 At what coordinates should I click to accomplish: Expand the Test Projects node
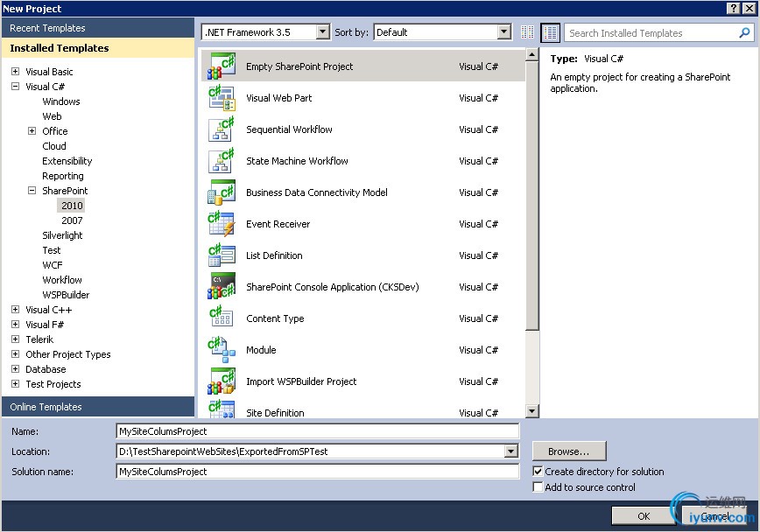click(x=16, y=384)
